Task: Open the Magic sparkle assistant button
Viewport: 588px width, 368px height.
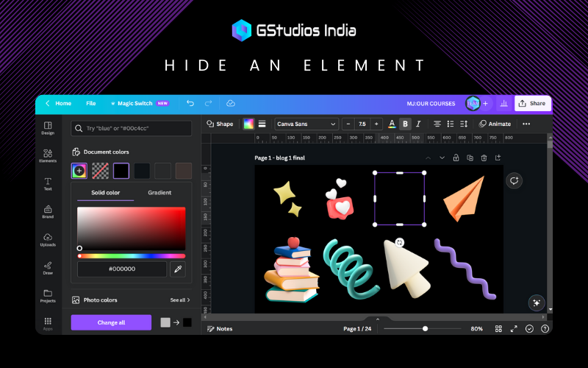Action: click(537, 302)
